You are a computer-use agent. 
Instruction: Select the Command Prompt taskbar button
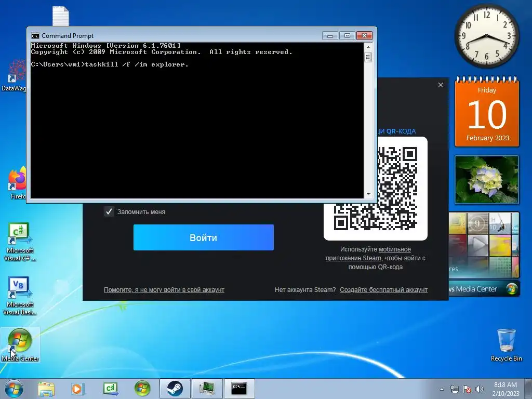239,389
